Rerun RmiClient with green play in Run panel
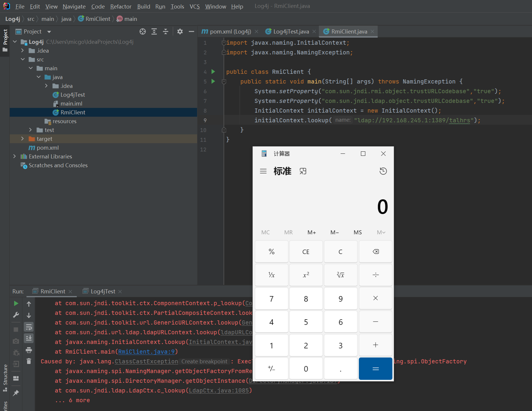 pyautogui.click(x=16, y=303)
